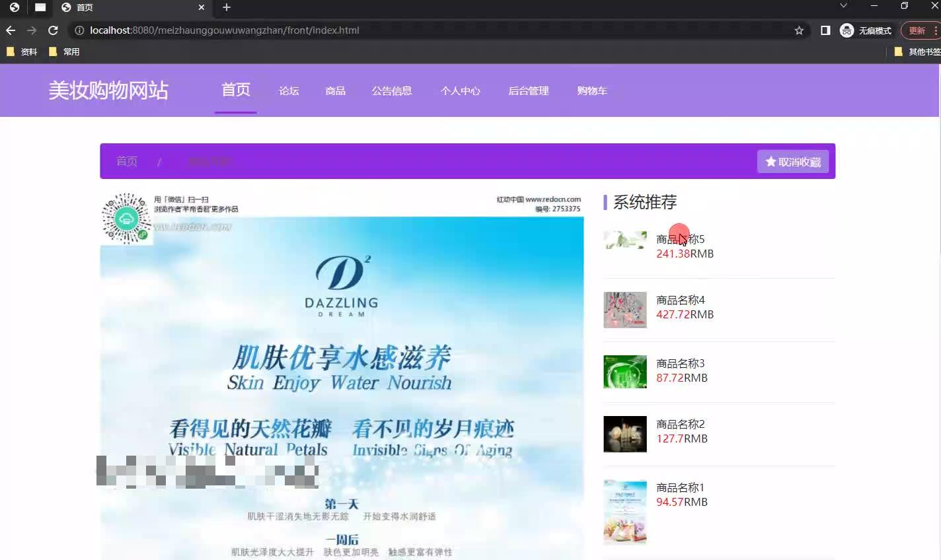Image resolution: width=941 pixels, height=560 pixels.
Task: Open the 论坛 navigation item
Action: click(x=289, y=91)
